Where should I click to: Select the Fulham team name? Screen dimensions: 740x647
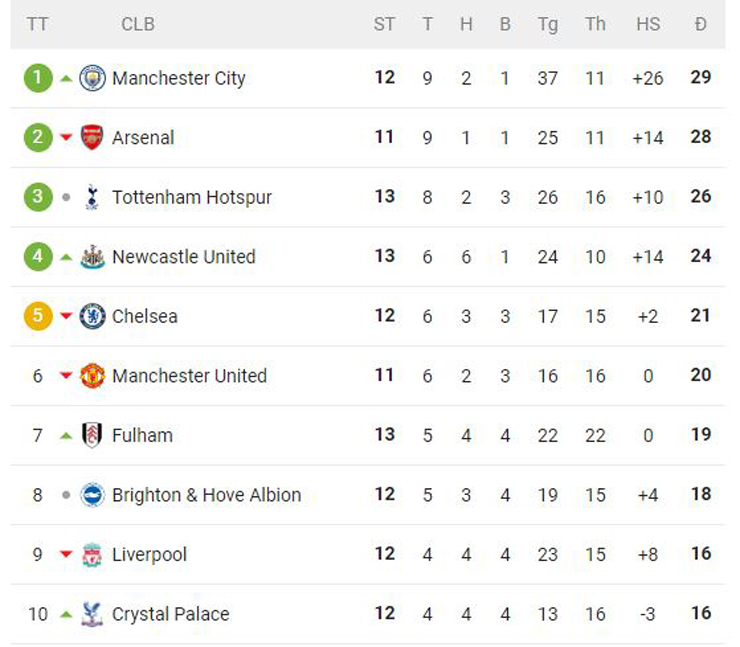[x=142, y=435]
